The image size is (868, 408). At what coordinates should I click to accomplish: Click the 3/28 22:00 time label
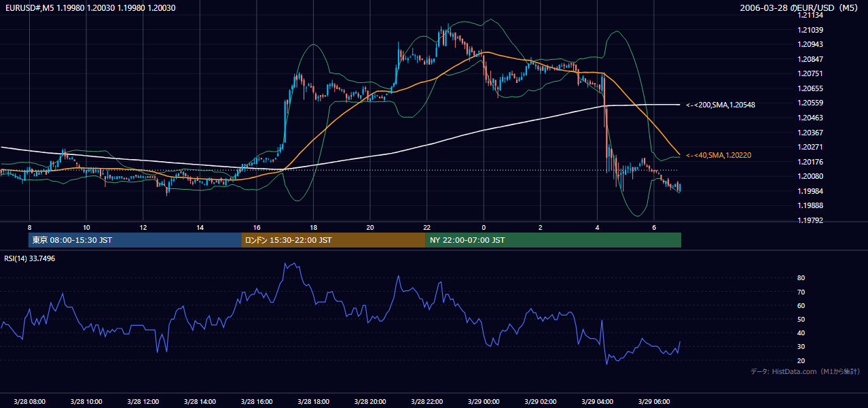click(x=427, y=402)
